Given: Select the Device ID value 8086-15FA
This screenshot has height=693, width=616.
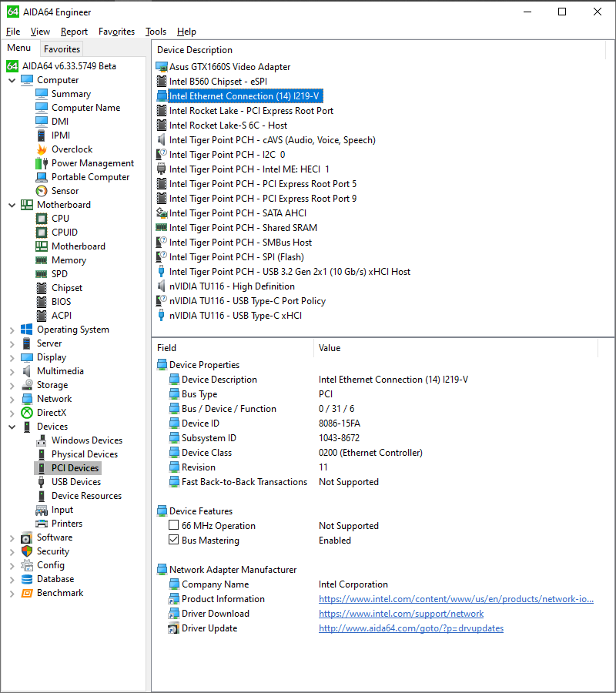Looking at the screenshot, I should (x=340, y=423).
